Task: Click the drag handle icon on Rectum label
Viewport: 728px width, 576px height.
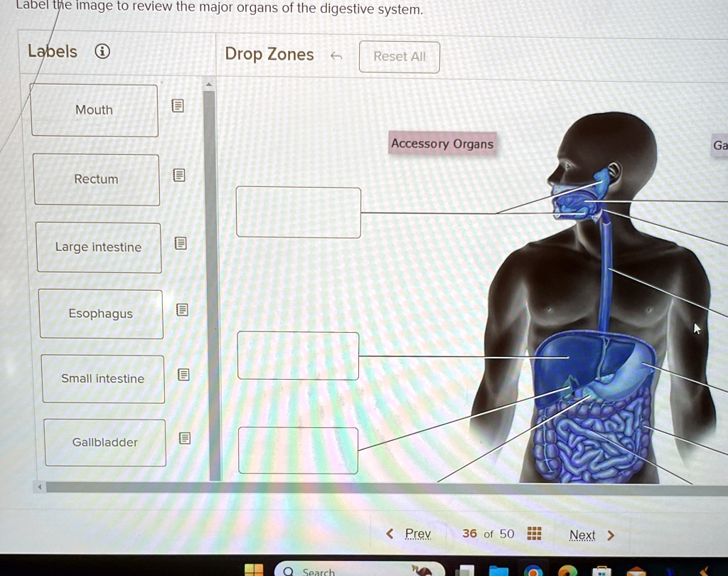Action: pos(180,174)
